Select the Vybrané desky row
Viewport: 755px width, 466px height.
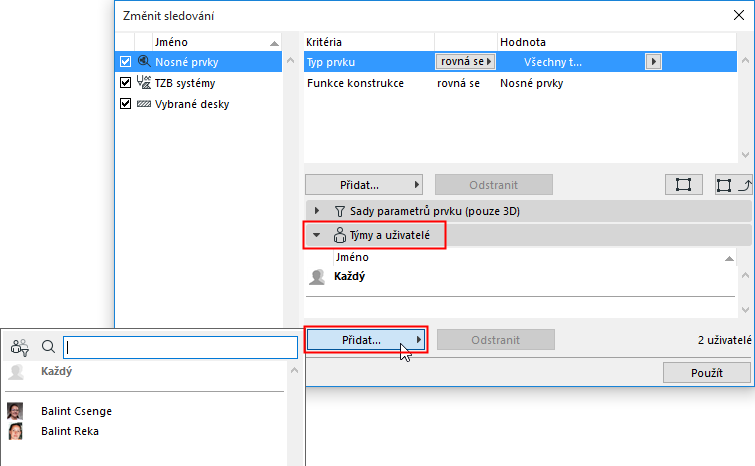(198, 104)
